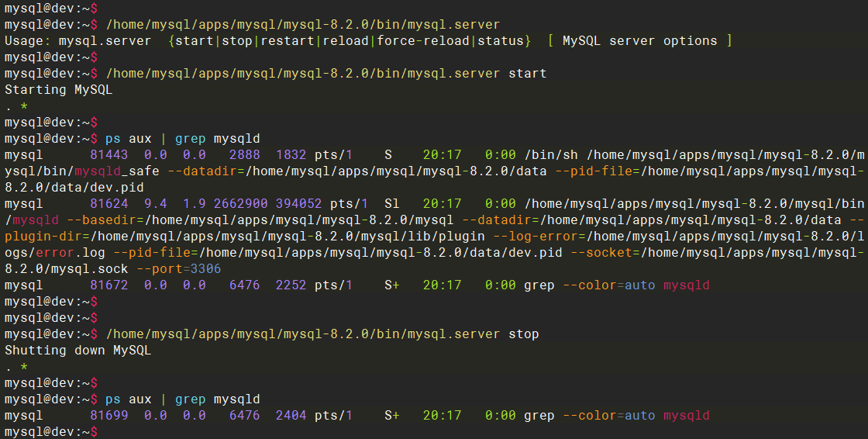Click the 2662900 virtual memory value
868x439 pixels.
coord(241,204)
